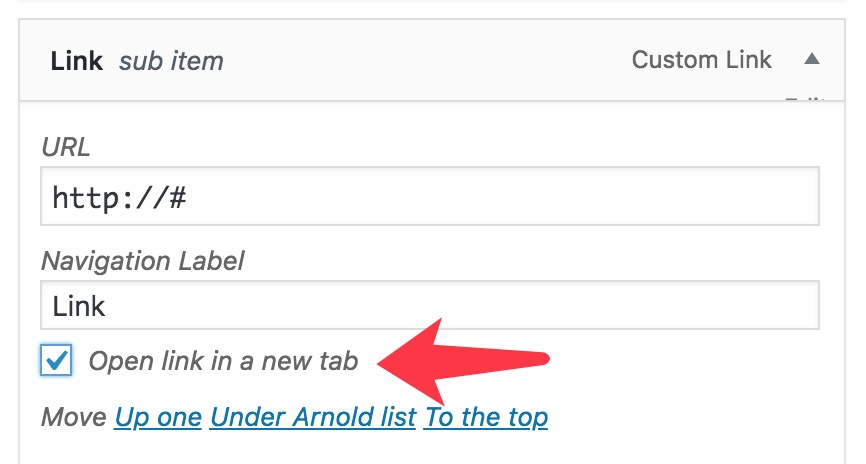866x464 pixels.
Task: Collapse the Link menu item arrow
Action: (812, 60)
